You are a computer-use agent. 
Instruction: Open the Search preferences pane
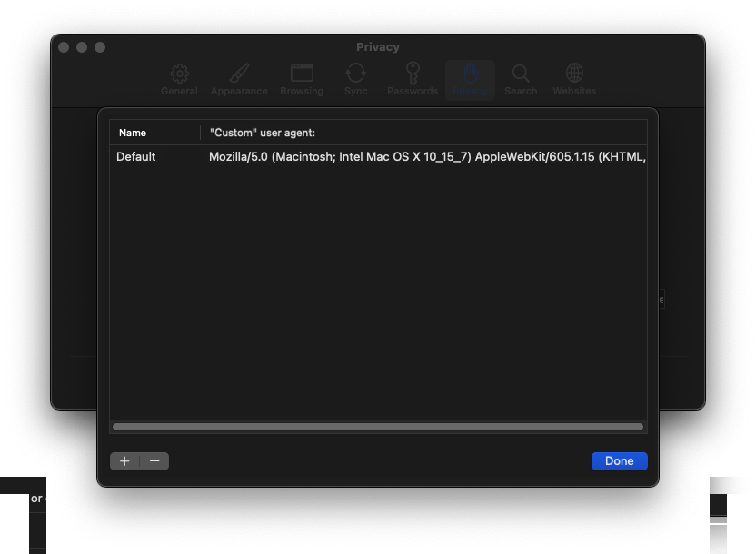[521, 79]
